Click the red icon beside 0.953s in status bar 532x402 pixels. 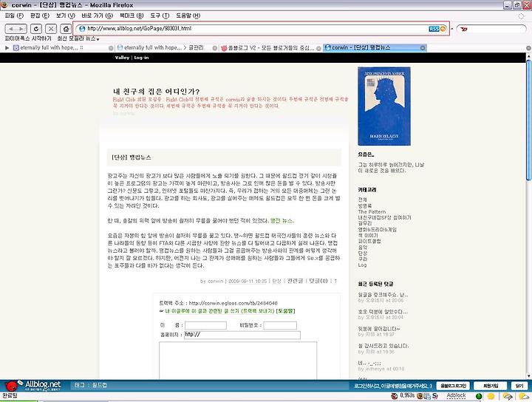[395, 396]
